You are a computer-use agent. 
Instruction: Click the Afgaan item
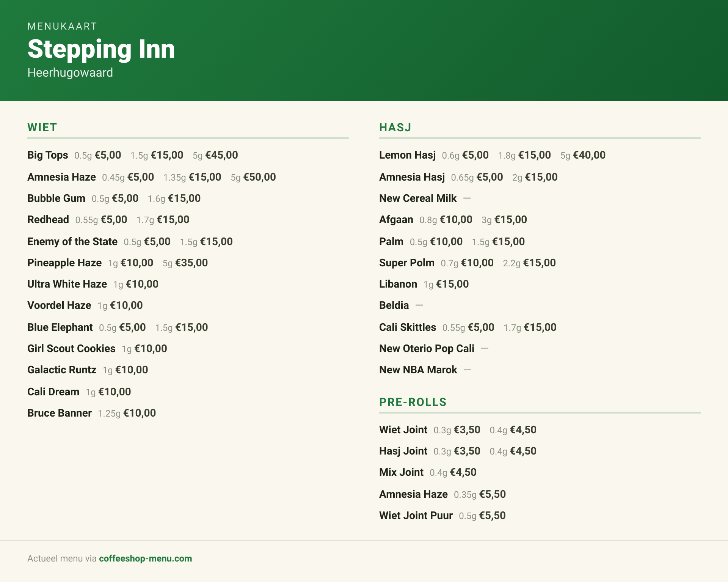(396, 220)
